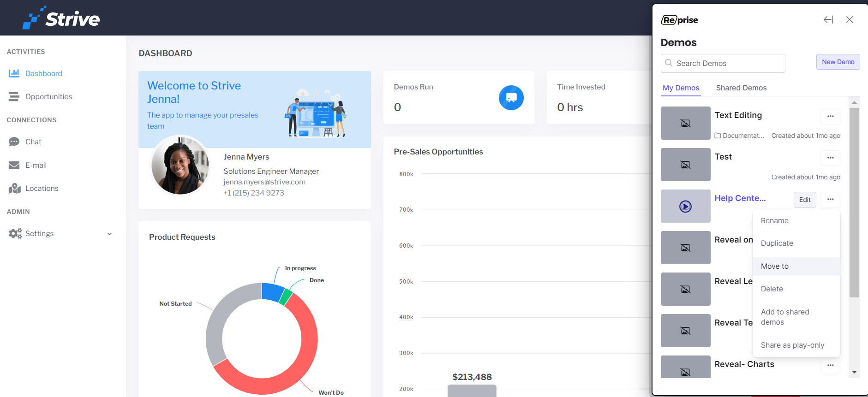Click the New Demo button
The height and width of the screenshot is (397, 868).
click(x=838, y=62)
